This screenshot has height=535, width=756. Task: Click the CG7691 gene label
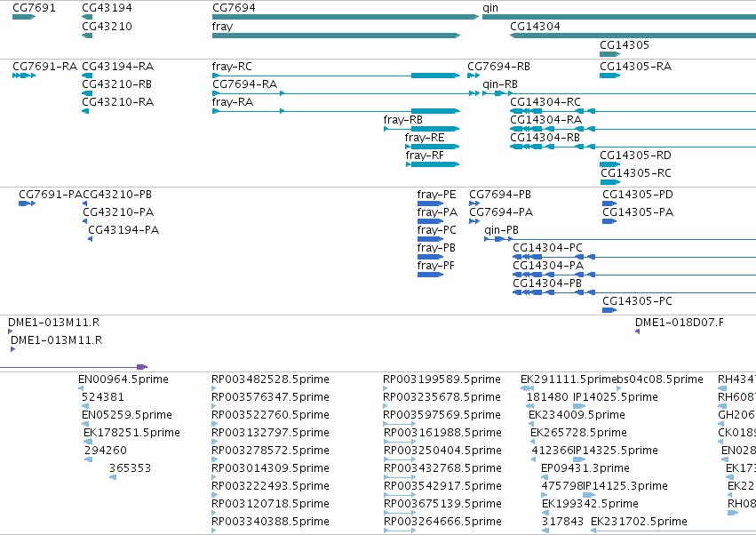click(x=34, y=8)
